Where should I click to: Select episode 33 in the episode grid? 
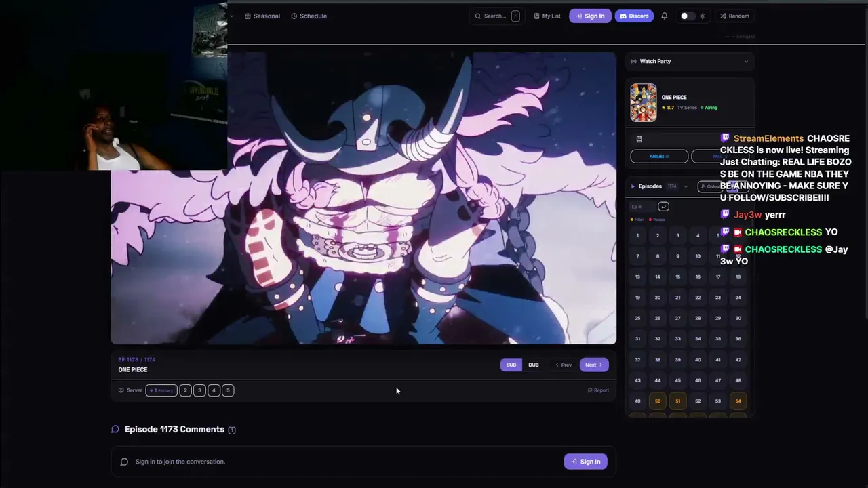[677, 339]
